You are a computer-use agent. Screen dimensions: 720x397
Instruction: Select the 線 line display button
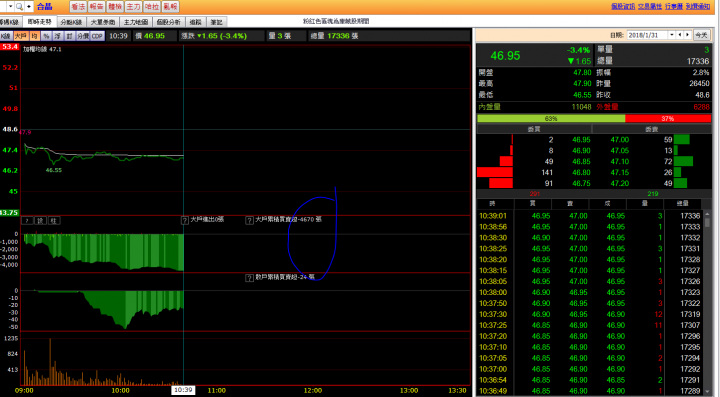40,221
